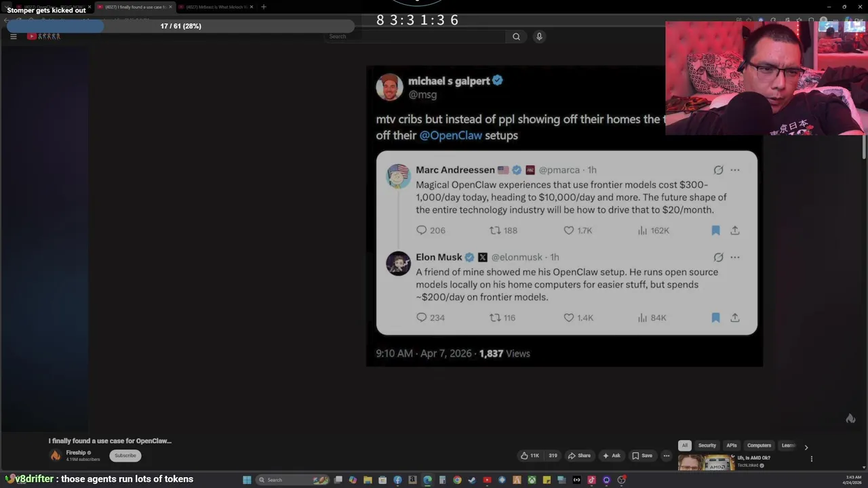868x488 pixels.
Task: Select the partly hidden Learning chip
Action: [788, 445]
